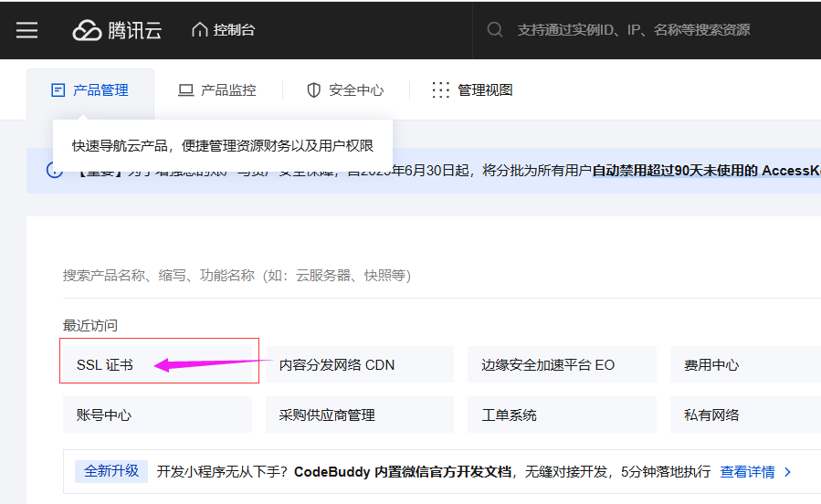Open 私有网络
Image resolution: width=821 pixels, height=504 pixels.
(745, 415)
